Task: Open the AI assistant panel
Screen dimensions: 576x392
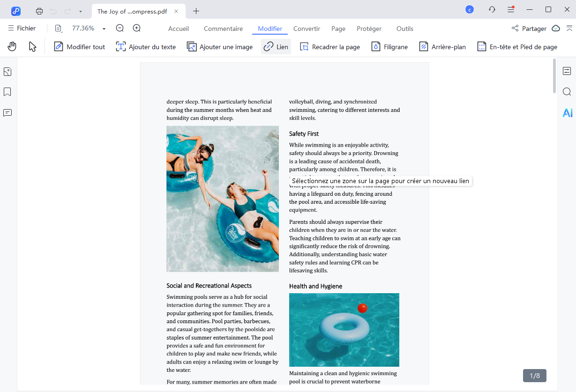Action: (x=567, y=113)
